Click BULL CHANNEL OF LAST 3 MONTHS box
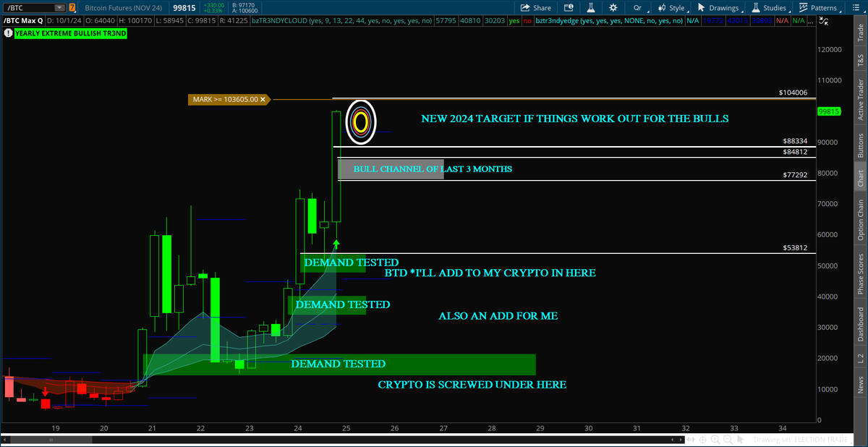 [x=391, y=169]
